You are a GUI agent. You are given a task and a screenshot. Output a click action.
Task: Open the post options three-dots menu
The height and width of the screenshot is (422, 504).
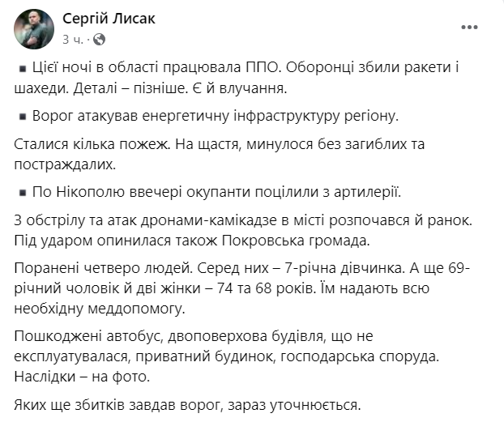[x=469, y=28]
